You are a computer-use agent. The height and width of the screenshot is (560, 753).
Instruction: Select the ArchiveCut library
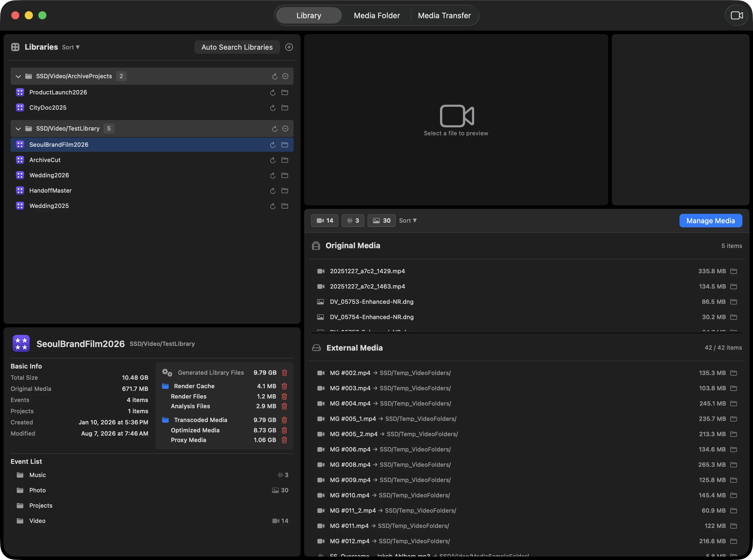click(152, 160)
